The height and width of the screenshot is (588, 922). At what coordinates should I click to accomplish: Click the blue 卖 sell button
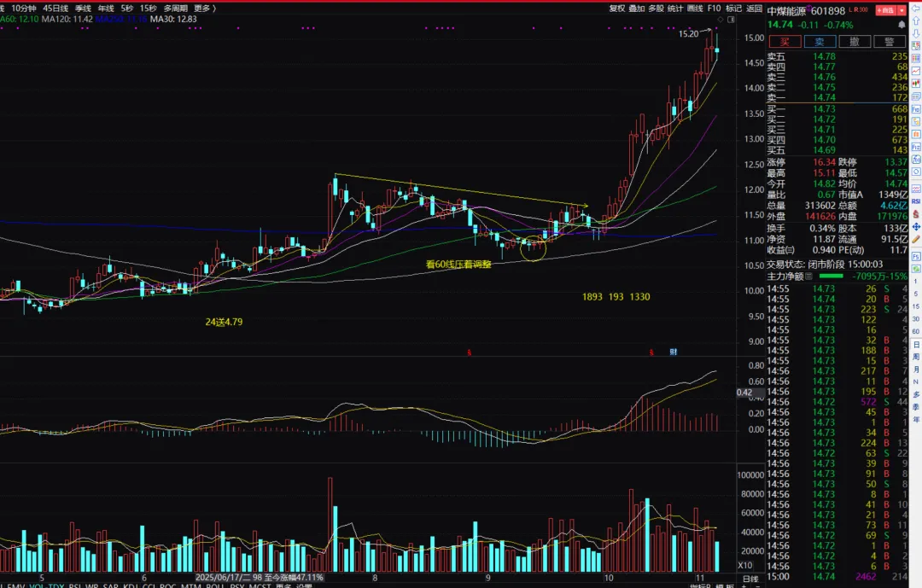pos(820,41)
